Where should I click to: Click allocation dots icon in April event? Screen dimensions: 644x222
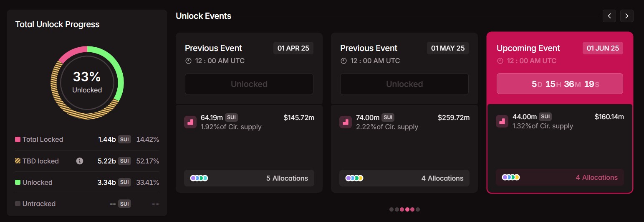[x=199, y=178]
